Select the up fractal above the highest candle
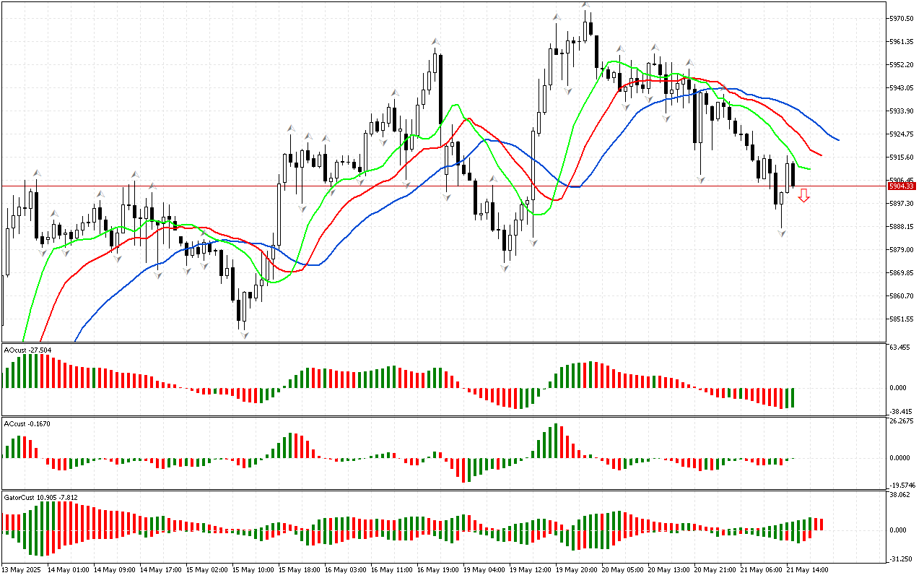The image size is (924, 578). point(585,6)
